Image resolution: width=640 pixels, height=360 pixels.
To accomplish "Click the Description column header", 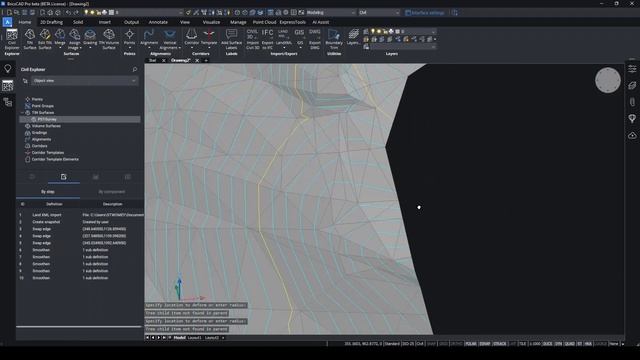I will pos(113,204).
